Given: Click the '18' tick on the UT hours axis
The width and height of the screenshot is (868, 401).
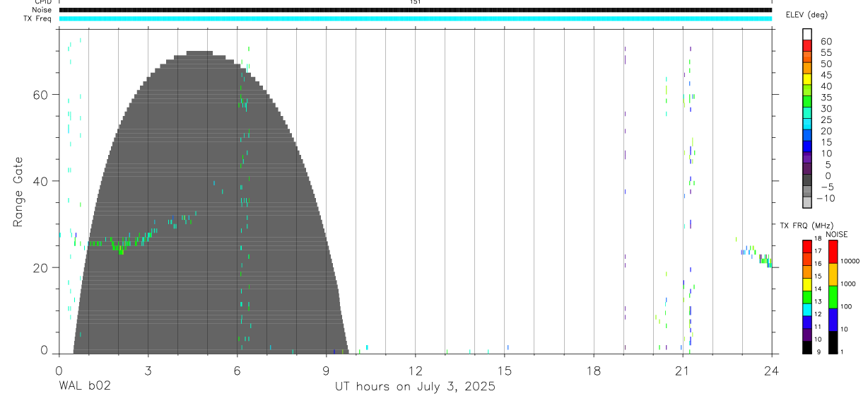Looking at the screenshot, I should coord(593,370).
